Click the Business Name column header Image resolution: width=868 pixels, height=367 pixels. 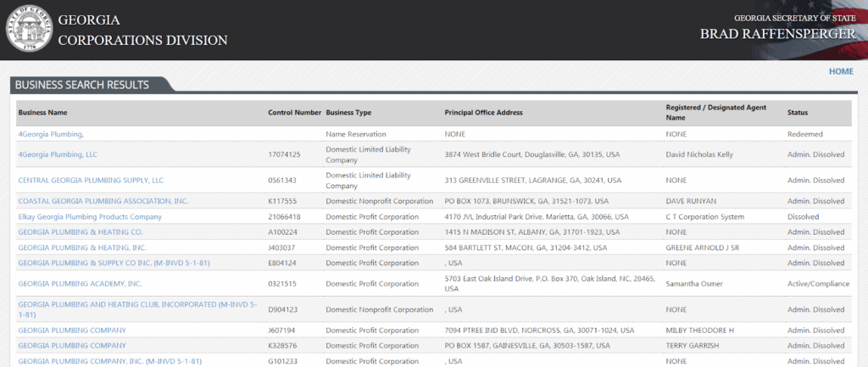coord(42,113)
